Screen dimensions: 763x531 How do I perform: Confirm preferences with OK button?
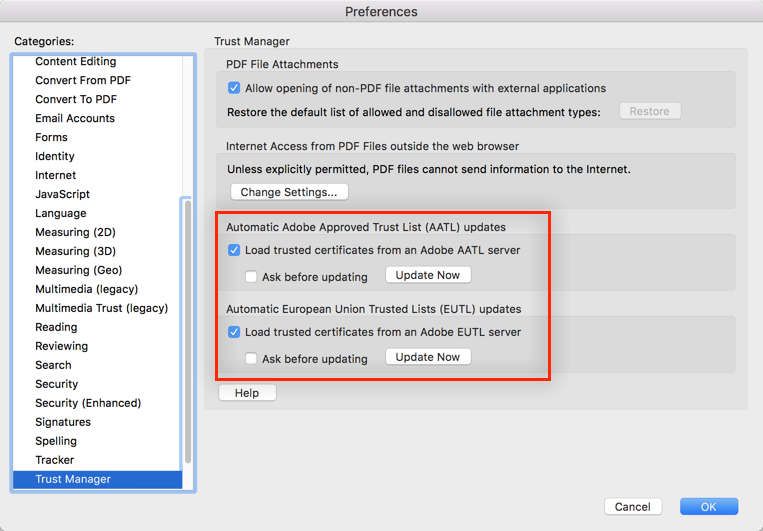[708, 507]
